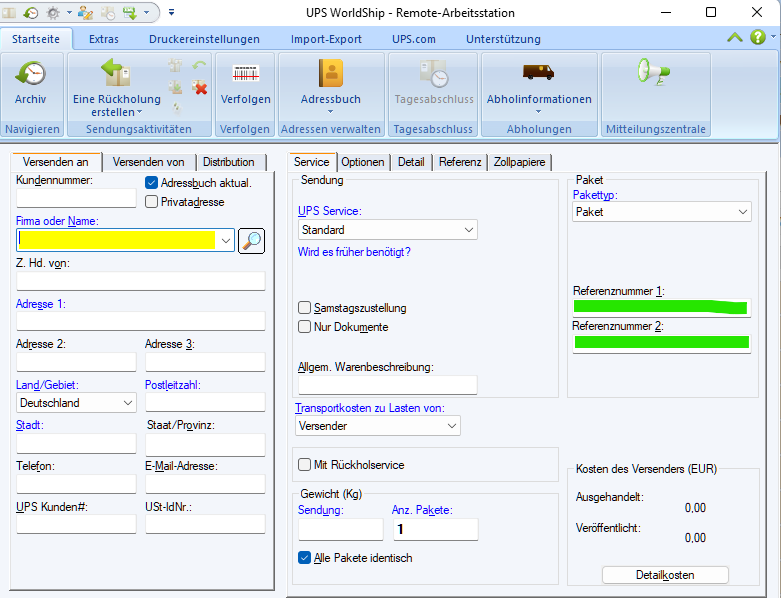781x598 pixels.
Task: Open the customize quick-access toolbar arrow
Action: [x=171, y=12]
